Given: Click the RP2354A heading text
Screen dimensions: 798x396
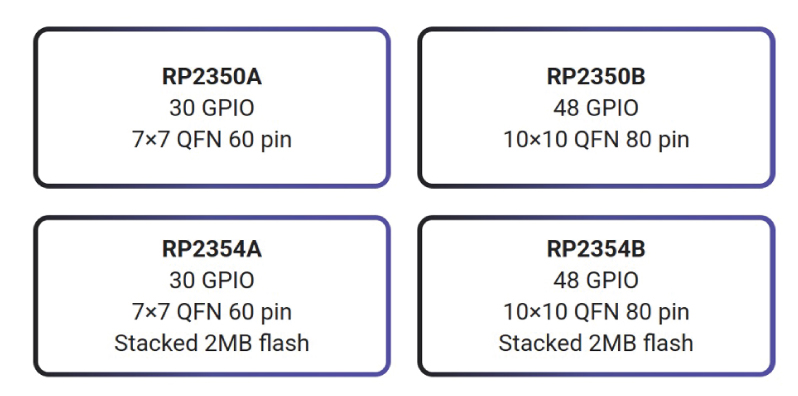Looking at the screenshot, I should click(x=212, y=249).
